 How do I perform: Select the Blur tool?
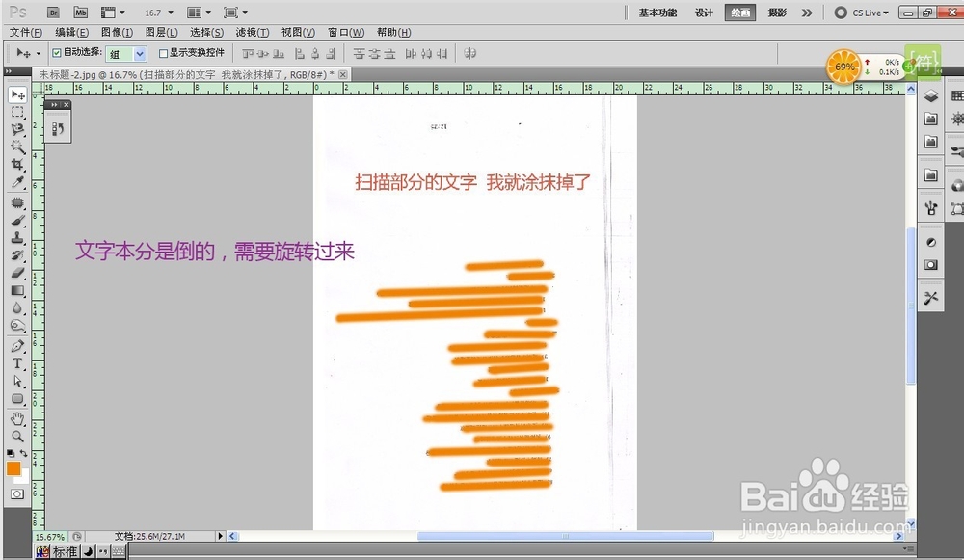[x=17, y=307]
